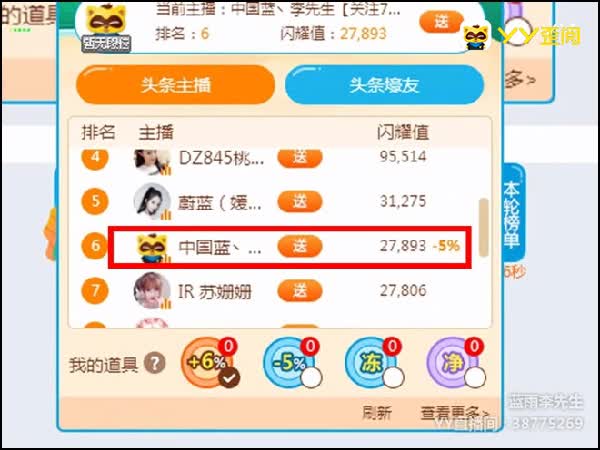Select the +6% prop icon
600x450 pixels.
pos(207,362)
